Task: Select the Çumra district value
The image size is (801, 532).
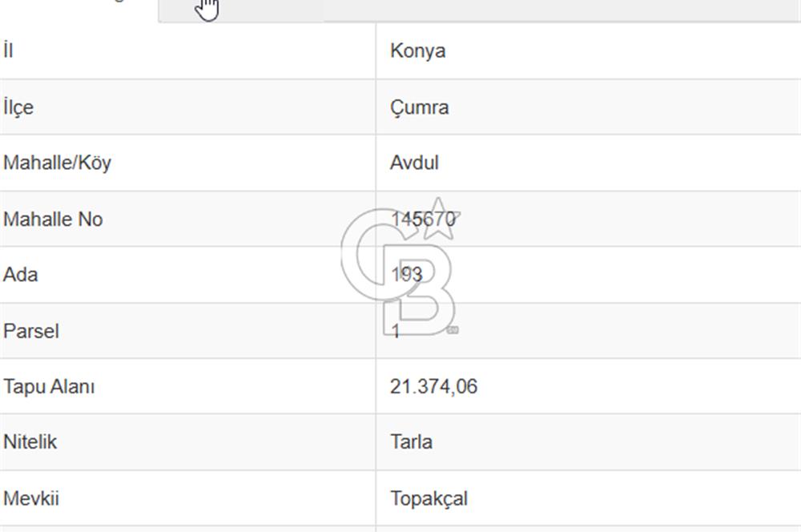Action: pyautogui.click(x=419, y=107)
